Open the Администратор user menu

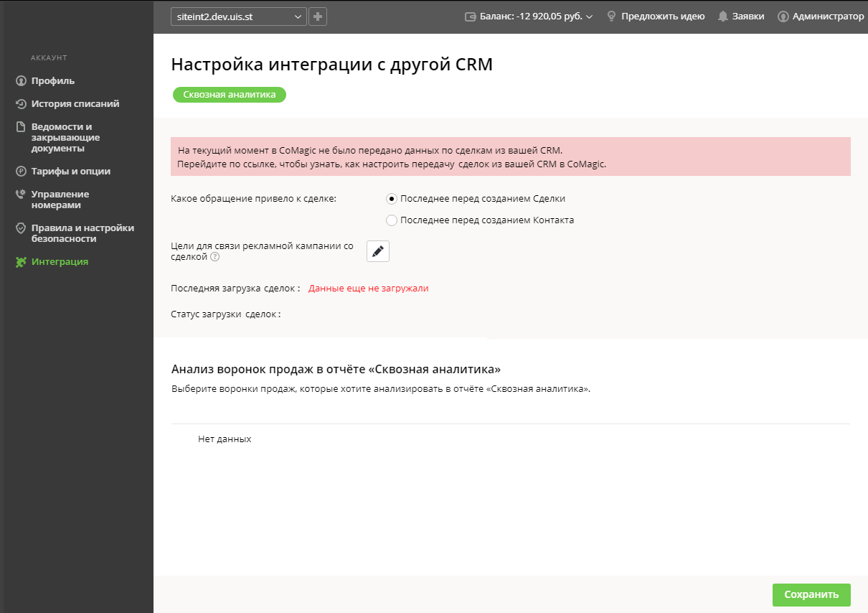pos(821,17)
